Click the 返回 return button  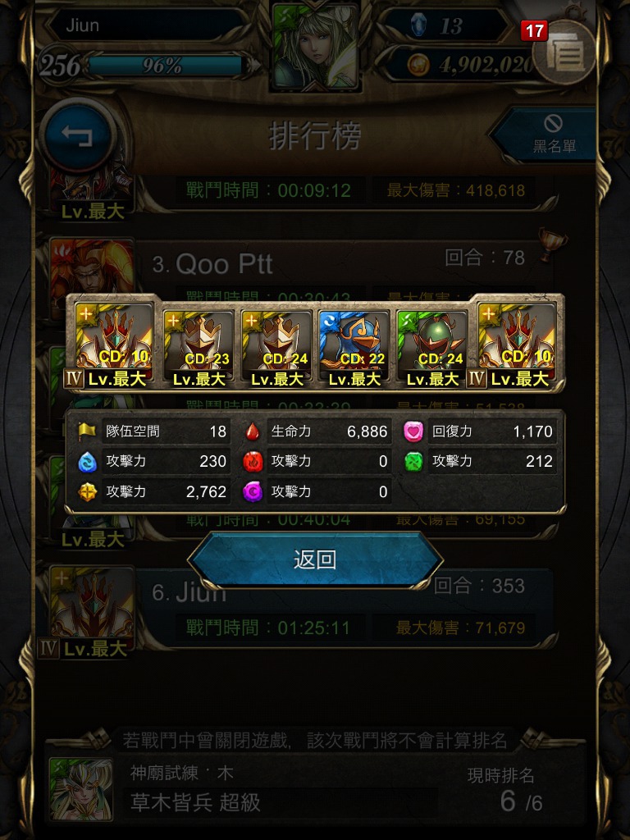tap(315, 559)
